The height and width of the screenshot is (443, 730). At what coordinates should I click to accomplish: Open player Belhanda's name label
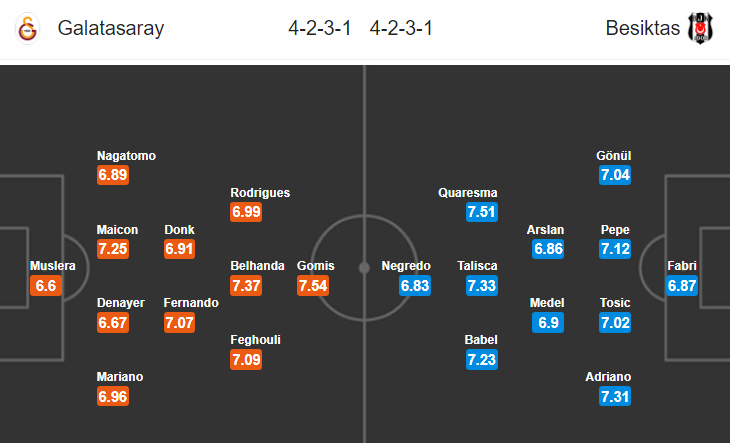pyautogui.click(x=257, y=266)
